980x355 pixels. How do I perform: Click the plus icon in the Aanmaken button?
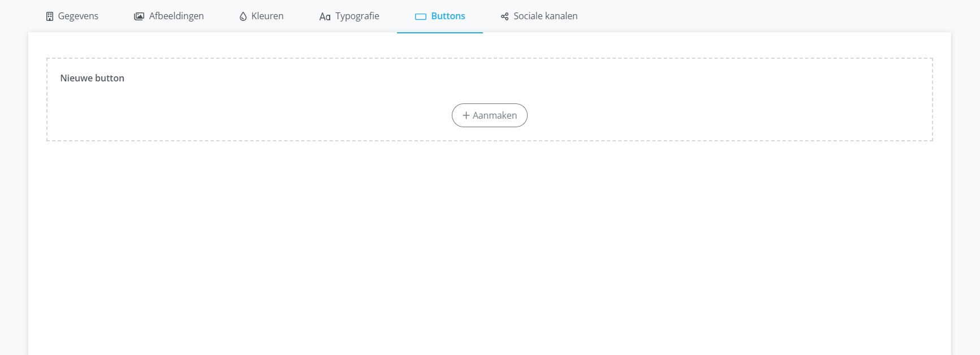click(466, 115)
